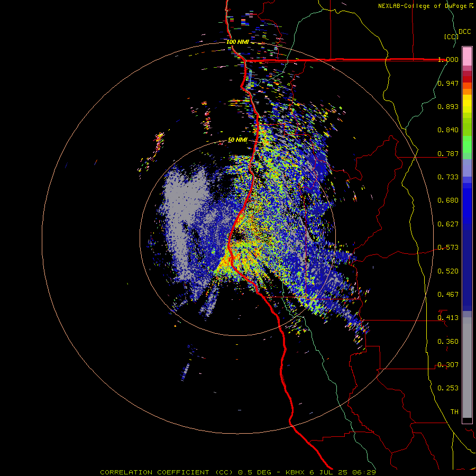Click the 0.413 legend value
The image size is (476, 476).
[x=448, y=318]
